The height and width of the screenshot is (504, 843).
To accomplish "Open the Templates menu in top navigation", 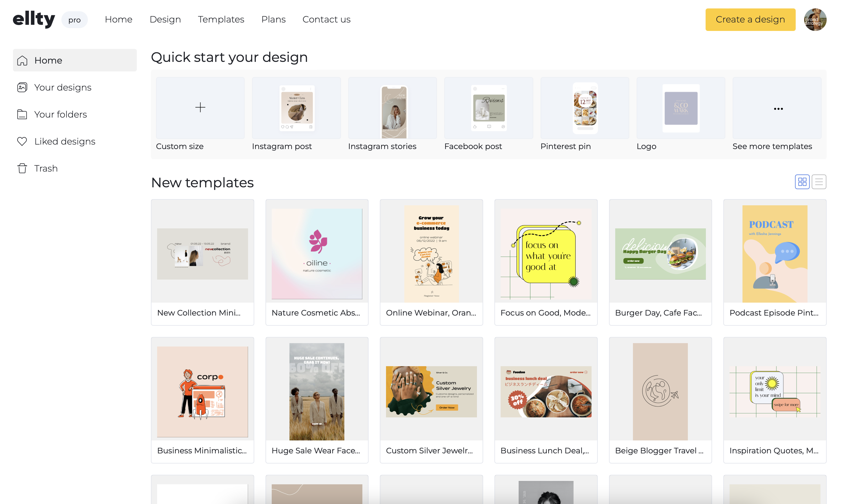I will [221, 19].
